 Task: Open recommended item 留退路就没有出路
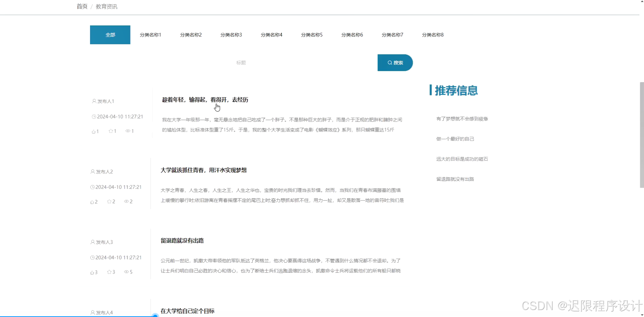pyautogui.click(x=455, y=179)
